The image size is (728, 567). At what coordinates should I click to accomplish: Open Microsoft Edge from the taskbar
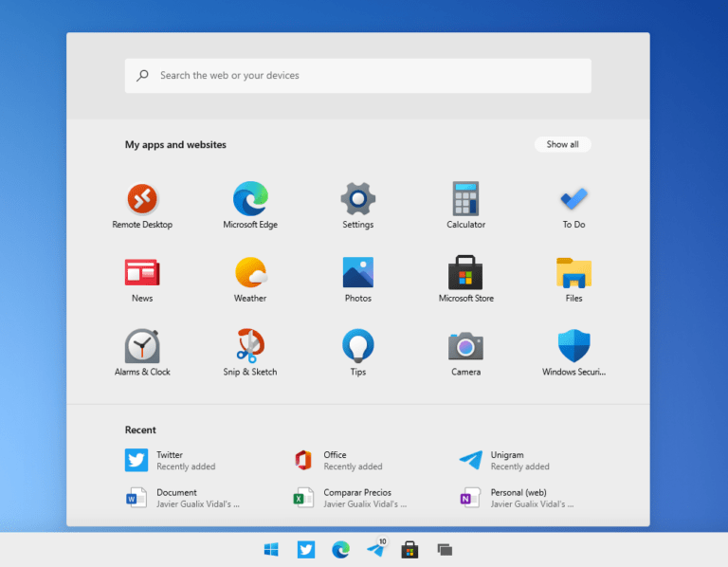[x=341, y=550]
